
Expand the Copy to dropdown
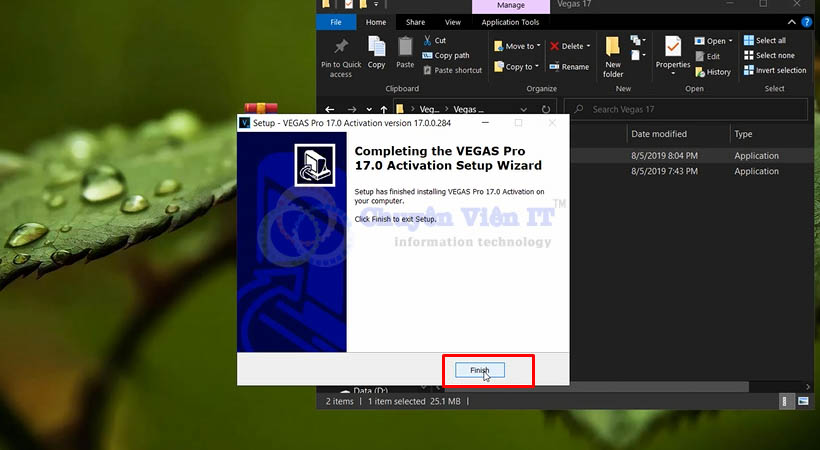pyautogui.click(x=538, y=67)
